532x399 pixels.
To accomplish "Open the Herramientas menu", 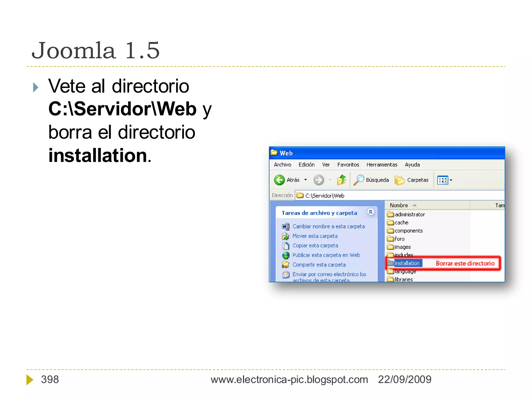I will (x=382, y=165).
